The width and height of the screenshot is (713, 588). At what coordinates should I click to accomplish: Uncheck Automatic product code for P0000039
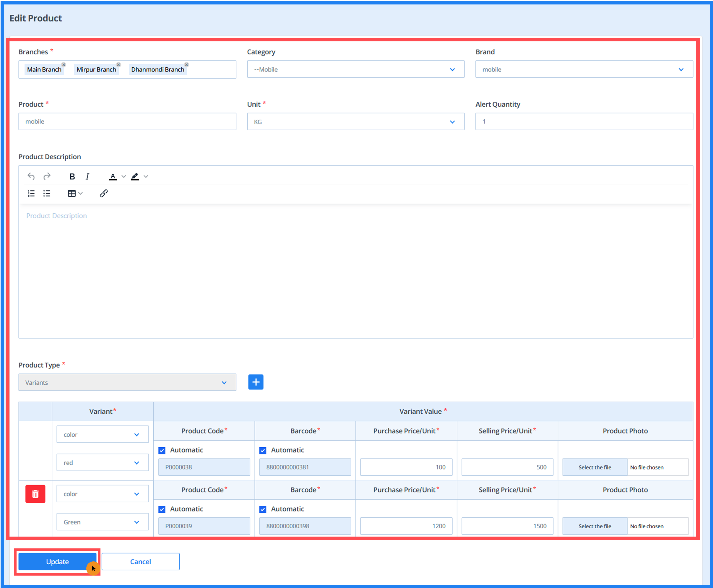[x=162, y=509]
